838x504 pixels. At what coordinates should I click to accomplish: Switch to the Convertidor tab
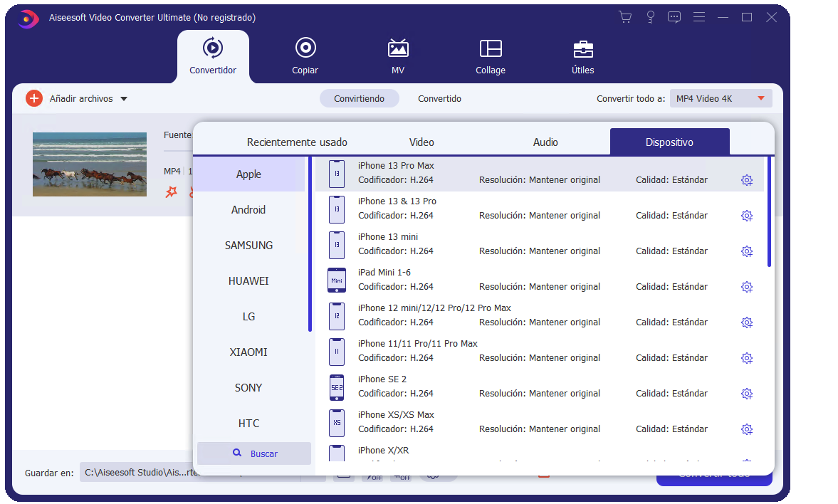pyautogui.click(x=213, y=56)
